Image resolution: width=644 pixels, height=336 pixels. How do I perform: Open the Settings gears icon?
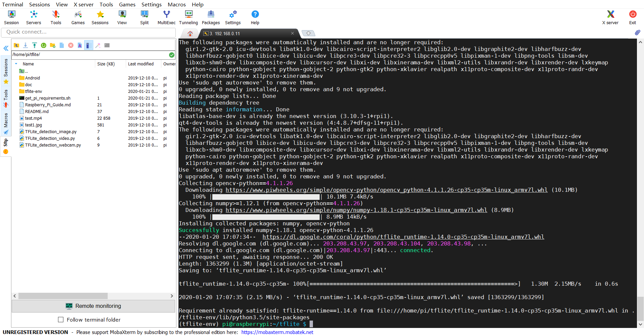click(x=233, y=17)
